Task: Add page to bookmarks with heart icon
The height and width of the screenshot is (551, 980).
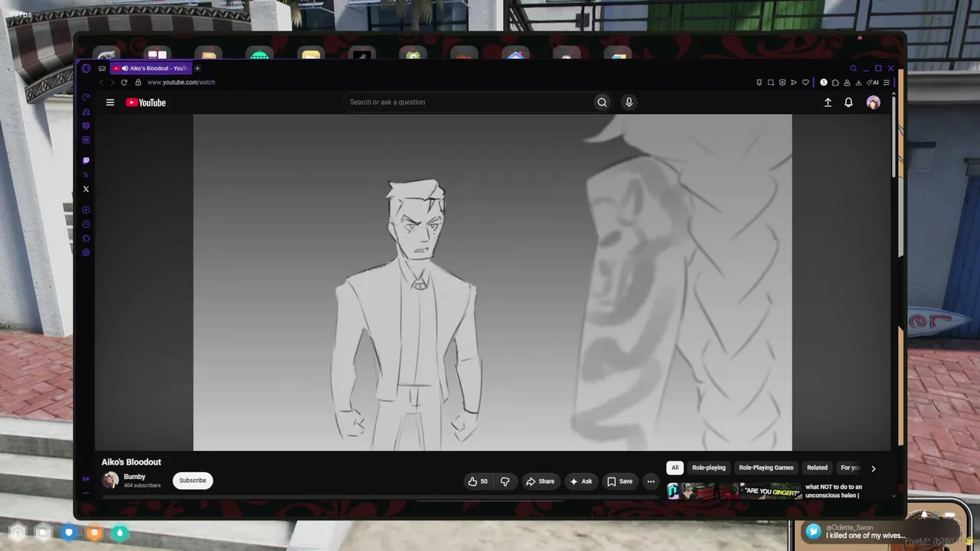Action: (x=805, y=83)
